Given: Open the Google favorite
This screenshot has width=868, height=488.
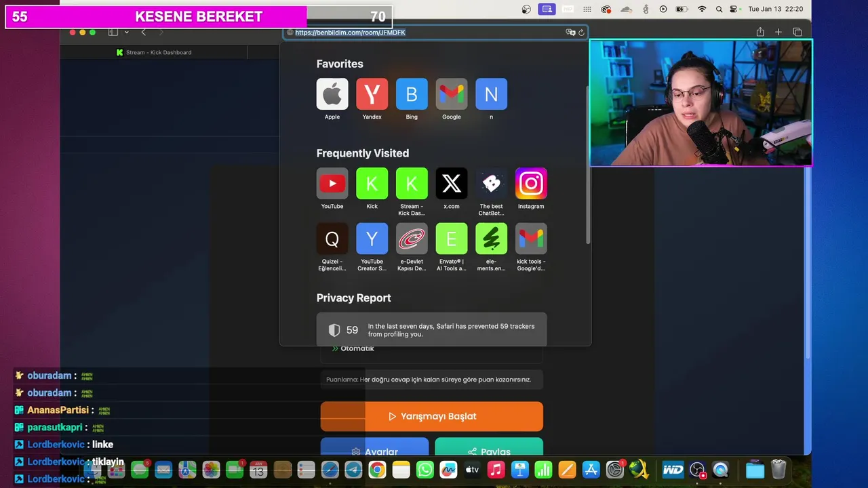Looking at the screenshot, I should (x=452, y=94).
